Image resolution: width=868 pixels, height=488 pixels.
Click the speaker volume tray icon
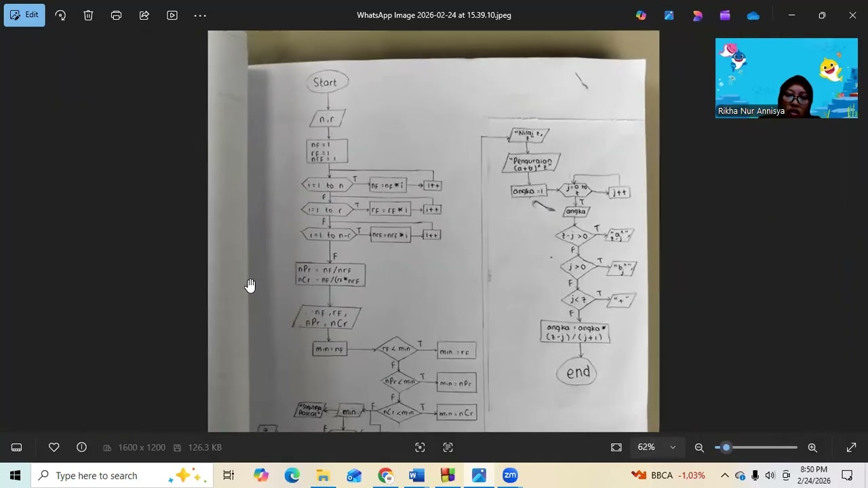pos(770,475)
